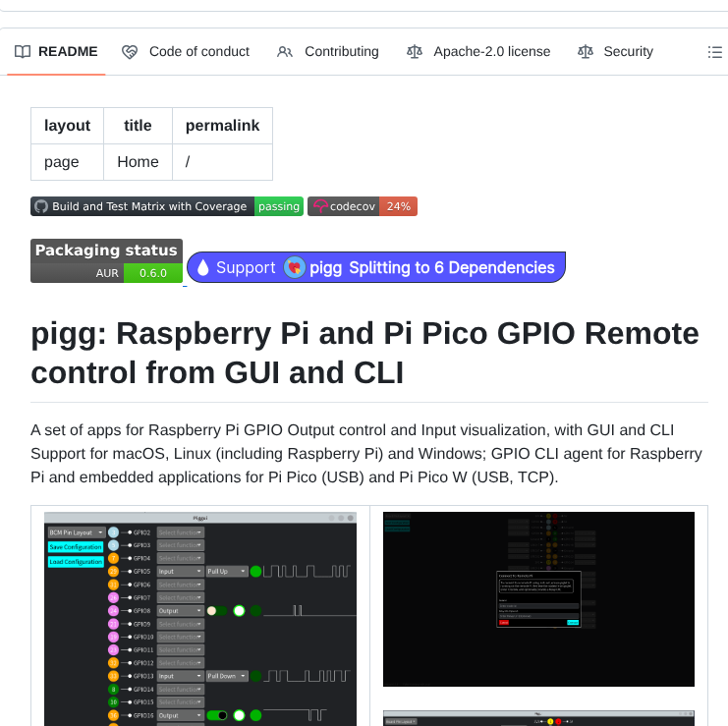Click the Contributing people icon

(285, 52)
